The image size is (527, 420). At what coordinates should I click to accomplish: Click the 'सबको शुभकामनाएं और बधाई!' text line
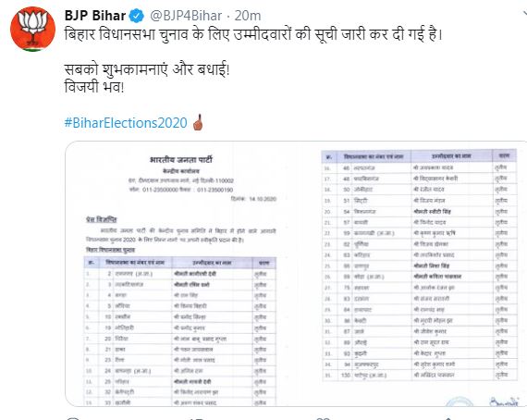pyautogui.click(x=147, y=69)
